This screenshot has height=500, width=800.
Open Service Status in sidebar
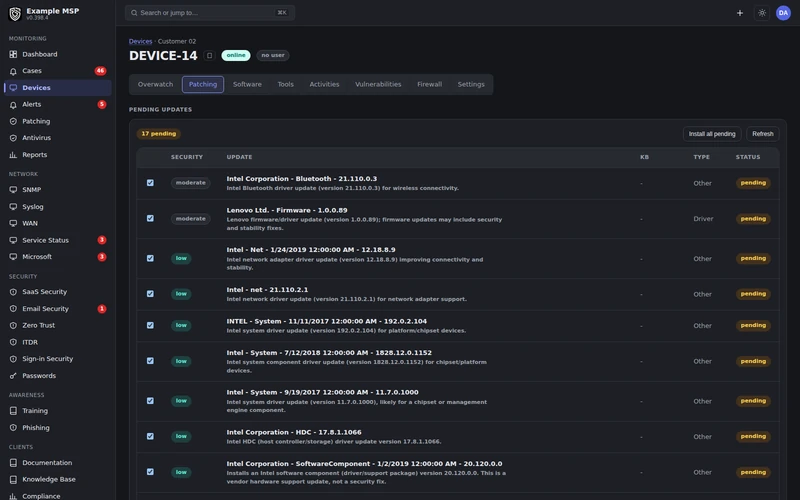coord(57,240)
